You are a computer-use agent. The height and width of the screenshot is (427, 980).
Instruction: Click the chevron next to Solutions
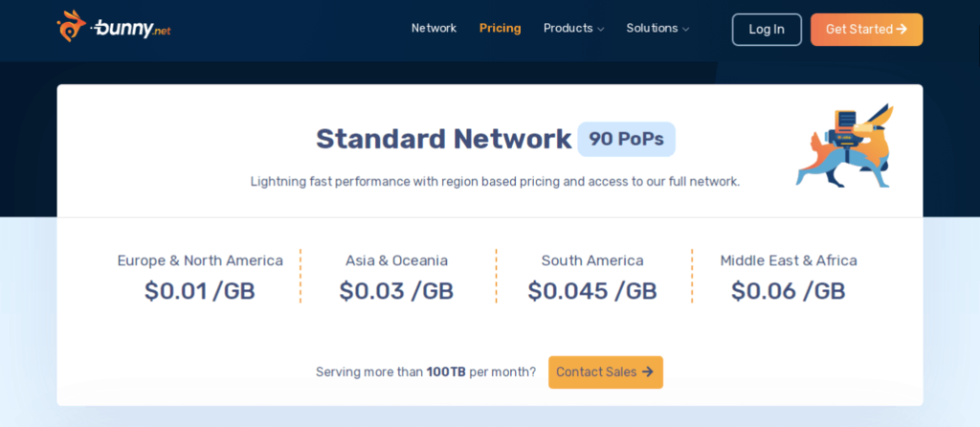pyautogui.click(x=685, y=30)
